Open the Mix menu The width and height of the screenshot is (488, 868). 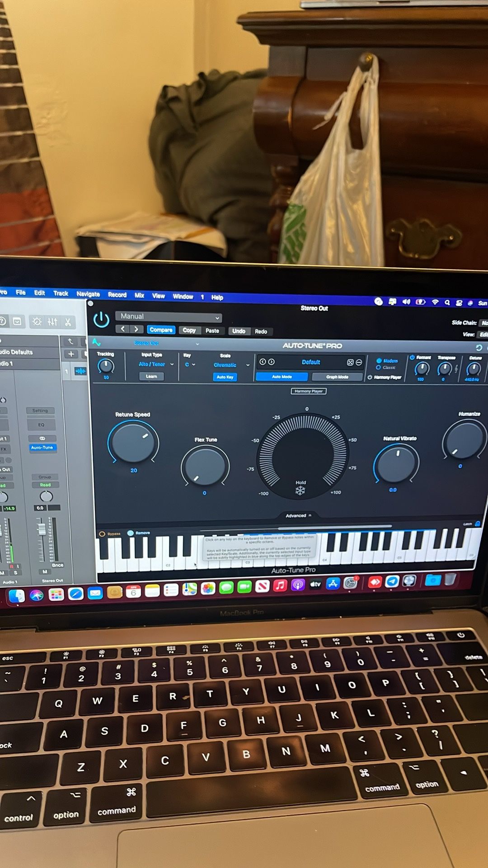pos(139,295)
